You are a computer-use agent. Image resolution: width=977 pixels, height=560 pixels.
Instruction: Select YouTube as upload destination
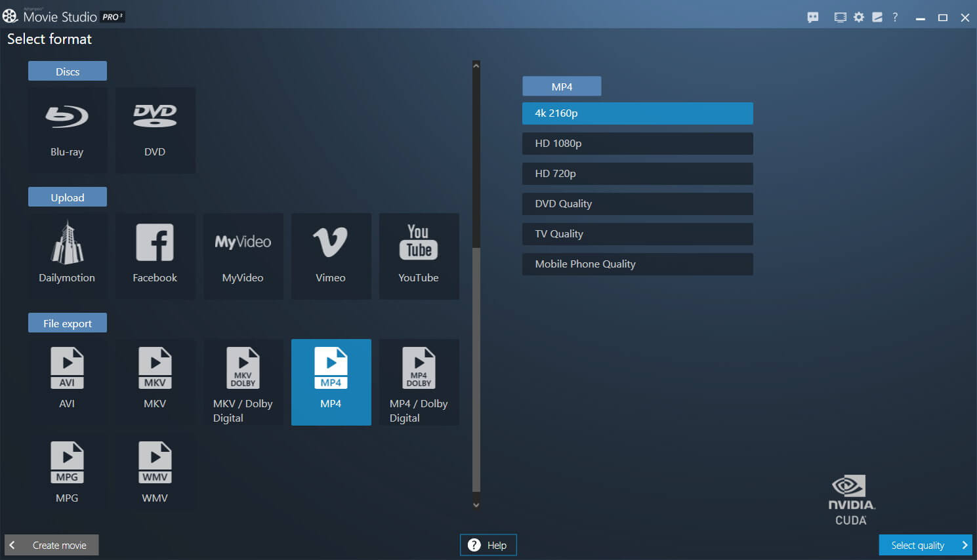418,256
